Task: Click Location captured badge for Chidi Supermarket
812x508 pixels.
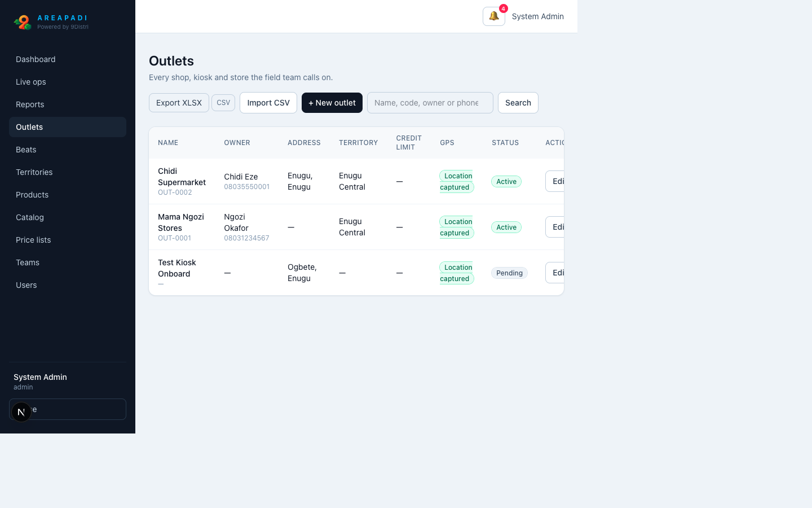Action: (457, 181)
